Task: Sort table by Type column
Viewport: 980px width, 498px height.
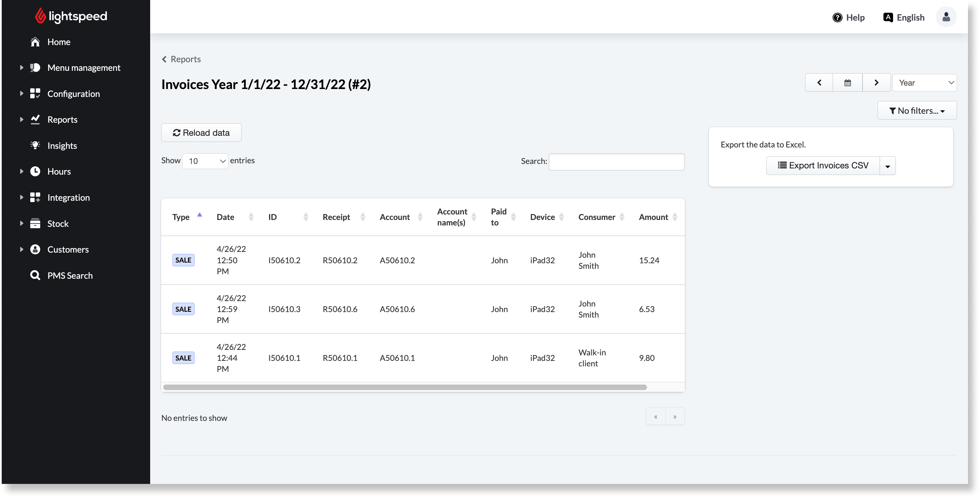Action: [187, 217]
